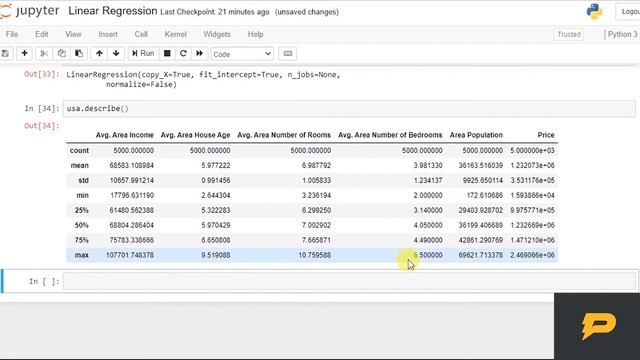Select the 50% row label

(82, 225)
